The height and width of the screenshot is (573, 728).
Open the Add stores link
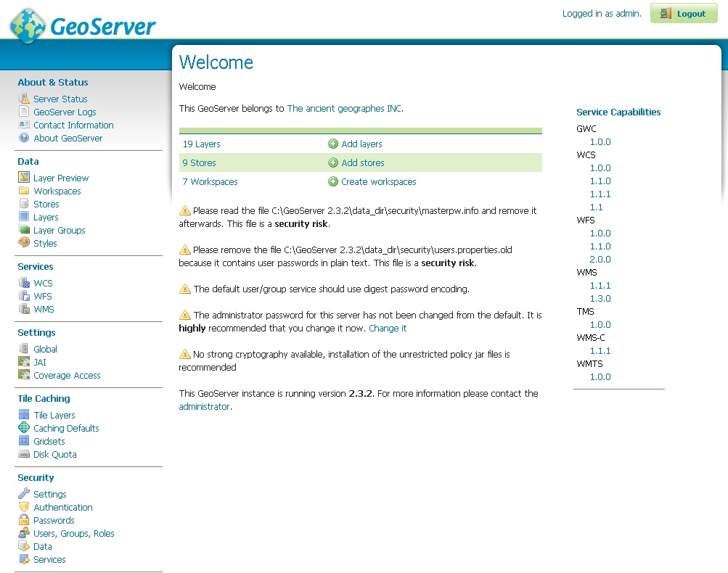point(362,162)
